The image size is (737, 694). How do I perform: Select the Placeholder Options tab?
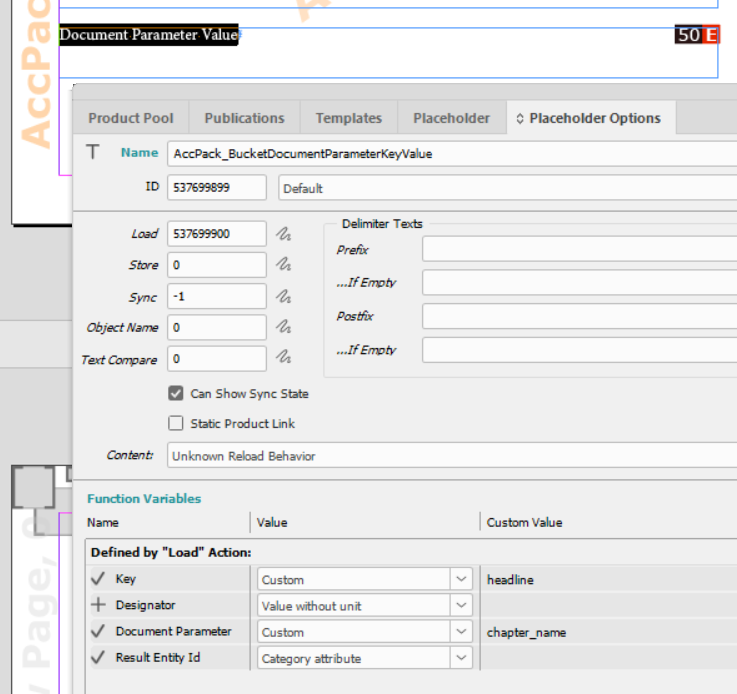pos(591,118)
